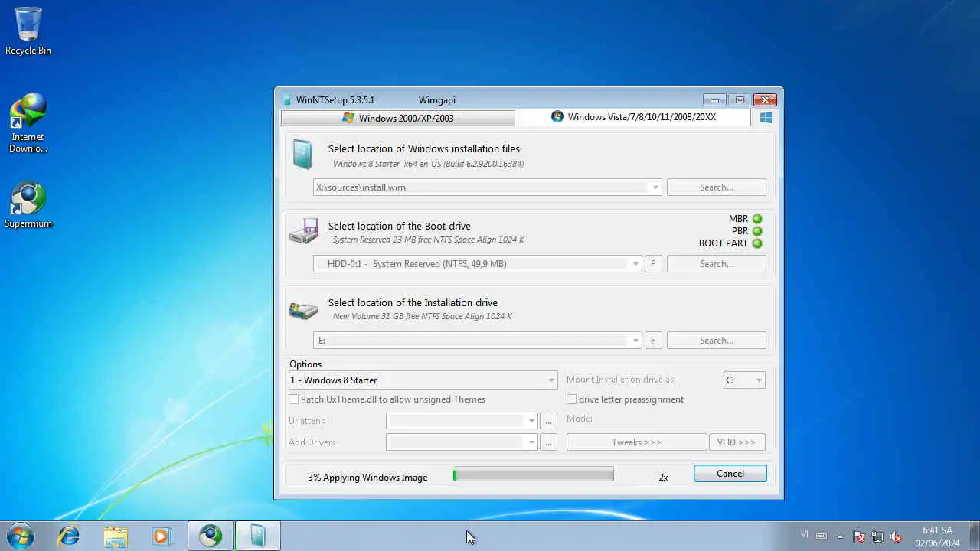980x551 pixels.
Task: Select the Internet Download Manager desktop icon
Action: click(28, 122)
